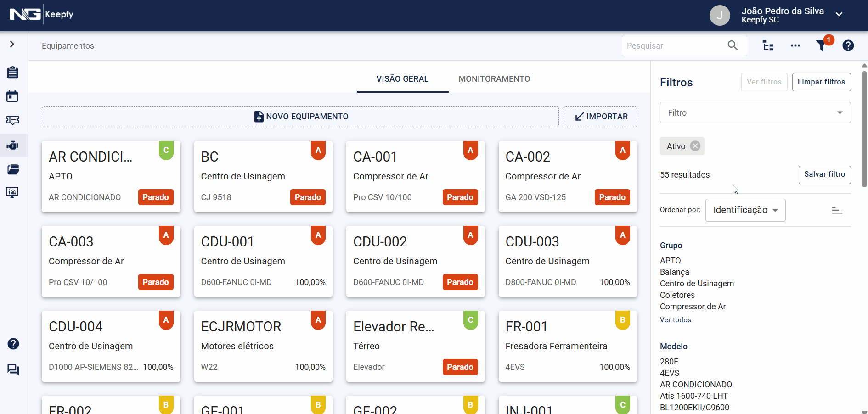Image resolution: width=868 pixels, height=414 pixels.
Task: Open the filter funnel icon with badge
Action: pyautogui.click(x=822, y=45)
